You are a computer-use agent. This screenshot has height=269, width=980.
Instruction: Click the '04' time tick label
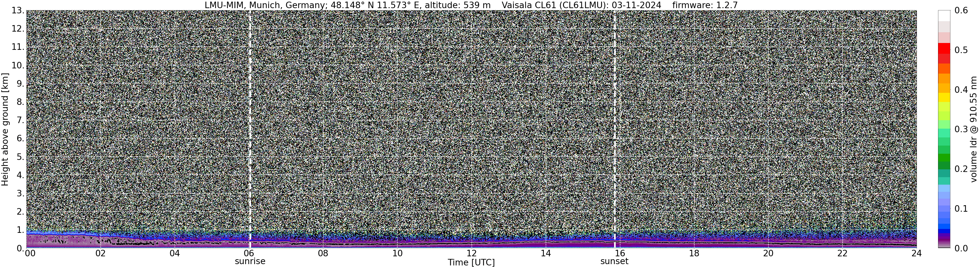174,253
